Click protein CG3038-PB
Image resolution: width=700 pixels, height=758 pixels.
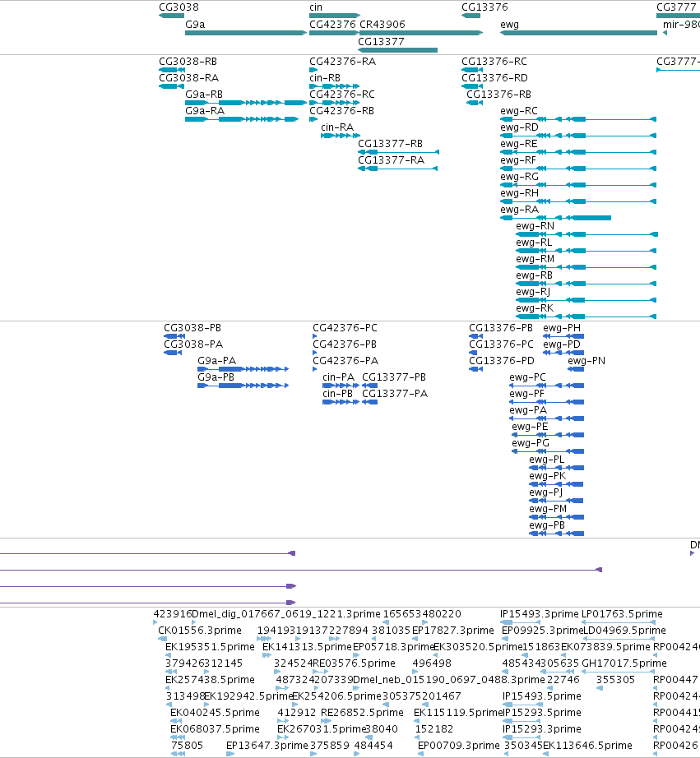pos(174,336)
